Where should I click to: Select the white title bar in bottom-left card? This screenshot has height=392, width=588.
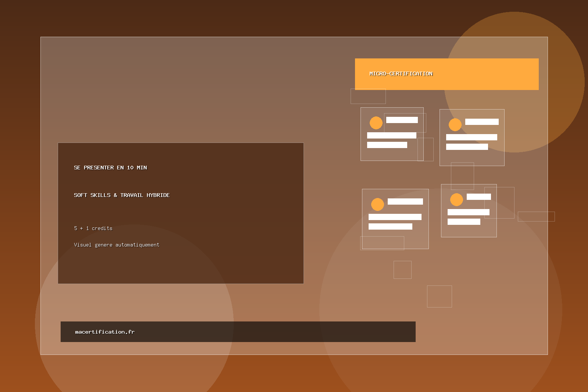pyautogui.click(x=405, y=201)
